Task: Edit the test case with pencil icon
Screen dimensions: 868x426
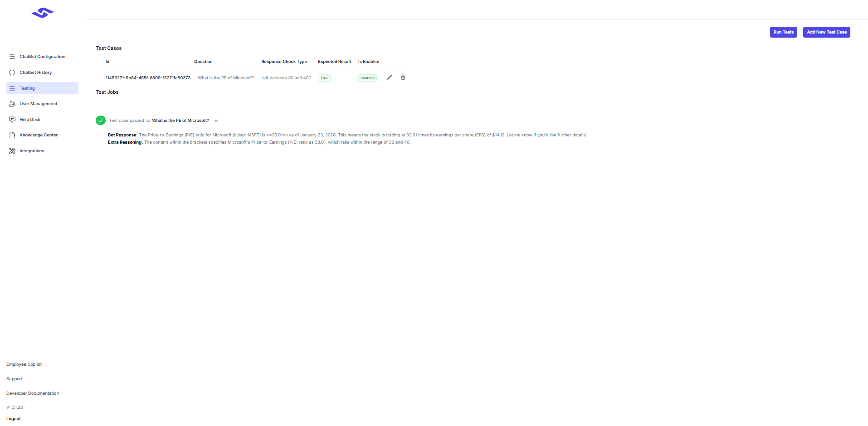Action: coord(389,77)
